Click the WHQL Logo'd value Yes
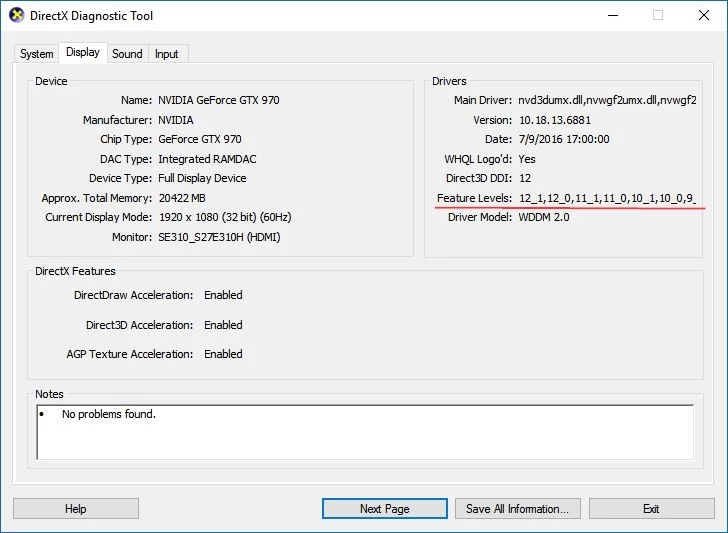Viewport: 728px width, 533px height. coord(526,159)
